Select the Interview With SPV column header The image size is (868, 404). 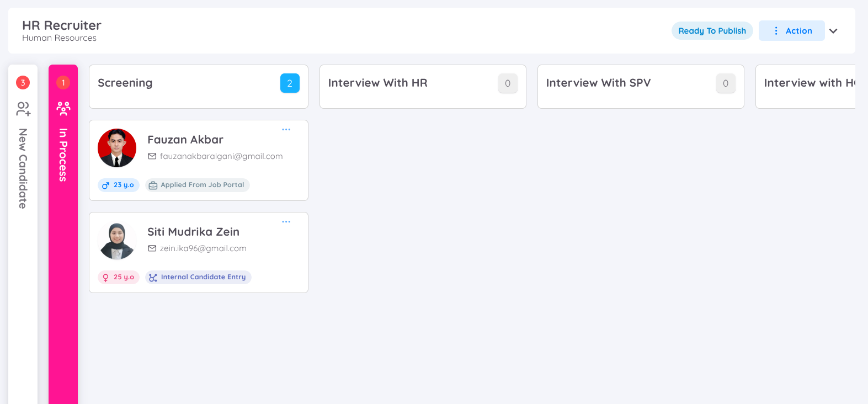[x=598, y=83]
